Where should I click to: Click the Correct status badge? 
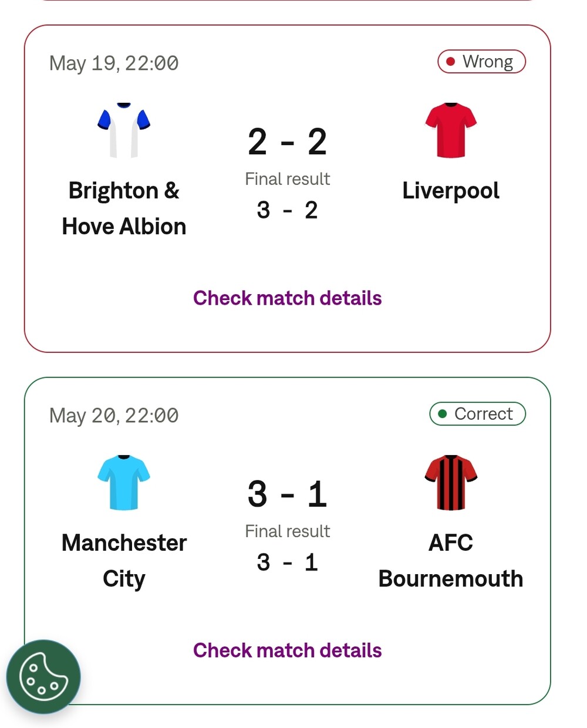tap(477, 414)
